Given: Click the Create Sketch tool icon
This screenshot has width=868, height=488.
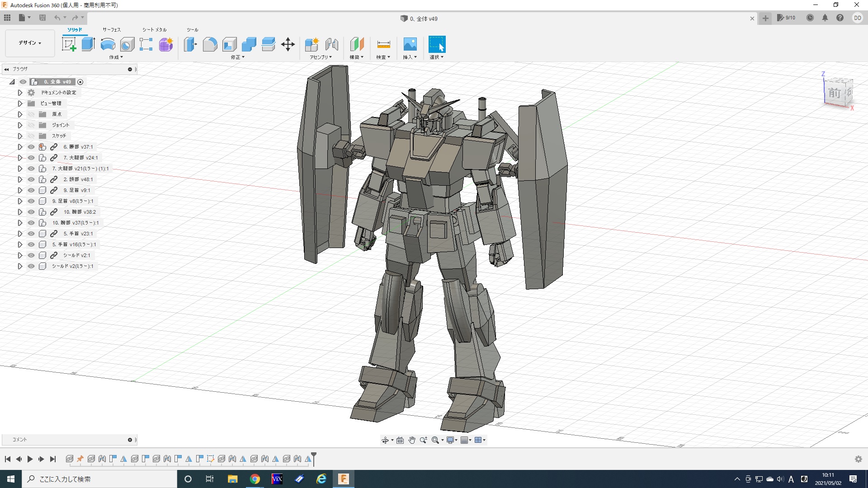Looking at the screenshot, I should coord(69,44).
